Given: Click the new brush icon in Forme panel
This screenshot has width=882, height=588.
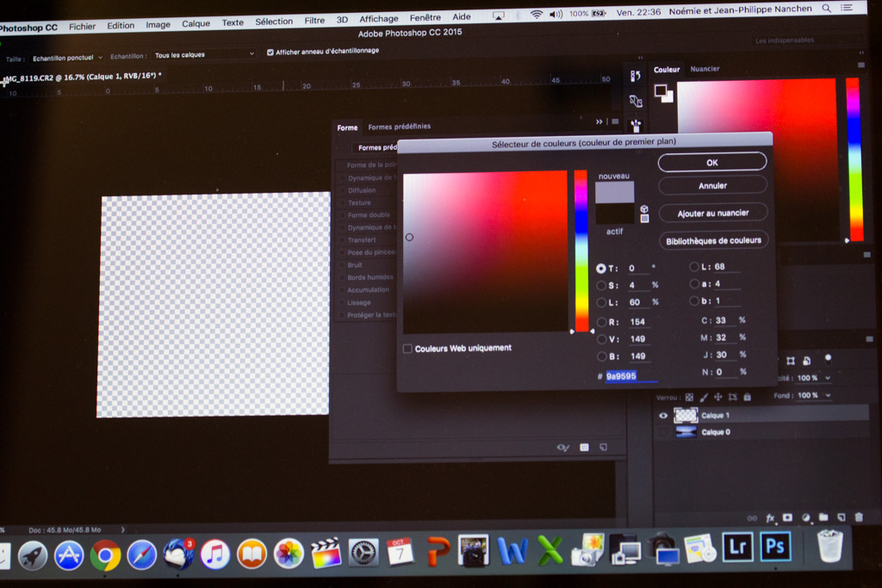Looking at the screenshot, I should tap(603, 447).
